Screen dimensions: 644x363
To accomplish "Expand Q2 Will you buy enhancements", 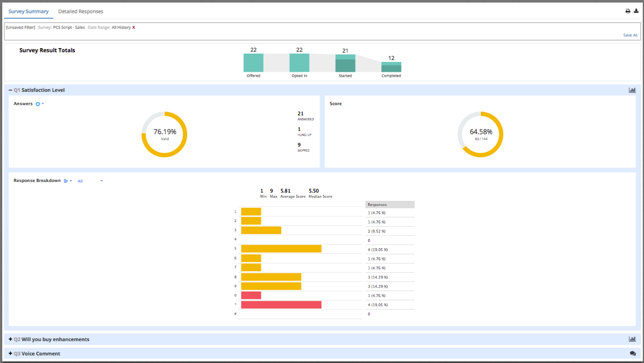I will (x=10, y=339).
